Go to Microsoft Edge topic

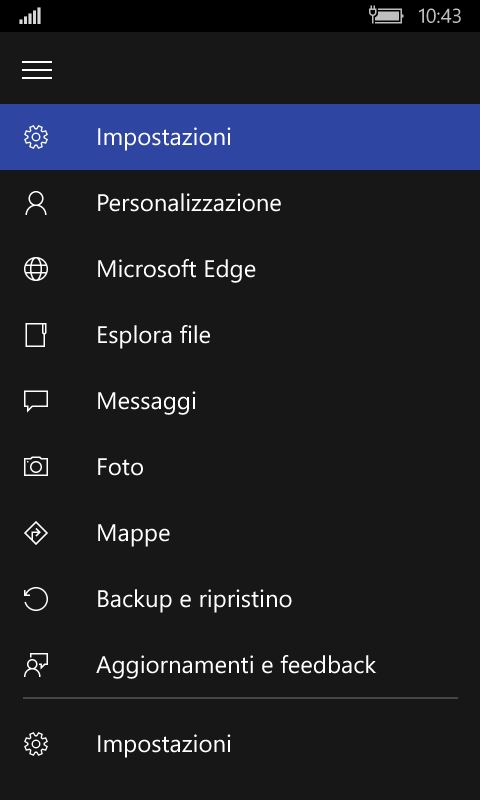[x=240, y=269]
